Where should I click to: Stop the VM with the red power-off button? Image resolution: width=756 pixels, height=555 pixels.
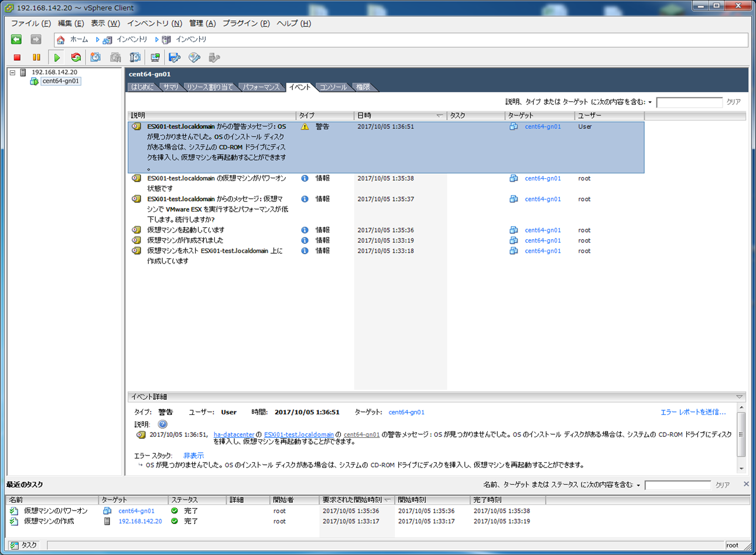(17, 57)
